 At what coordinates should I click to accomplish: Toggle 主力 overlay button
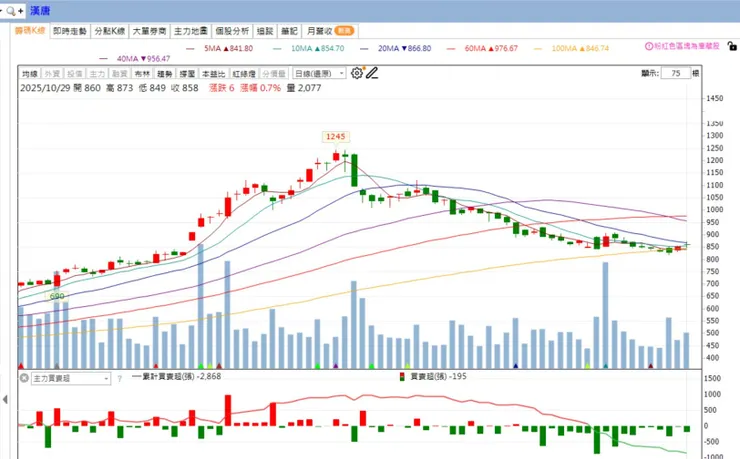click(97, 74)
